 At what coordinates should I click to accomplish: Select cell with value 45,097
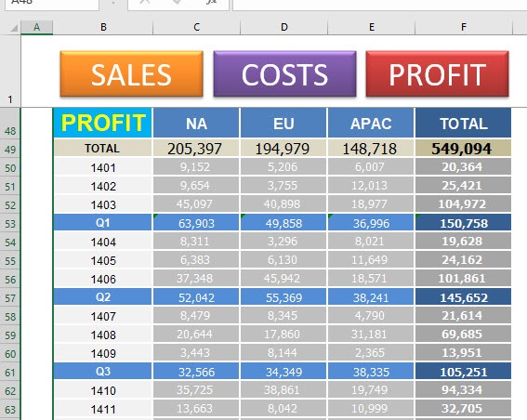(x=196, y=204)
